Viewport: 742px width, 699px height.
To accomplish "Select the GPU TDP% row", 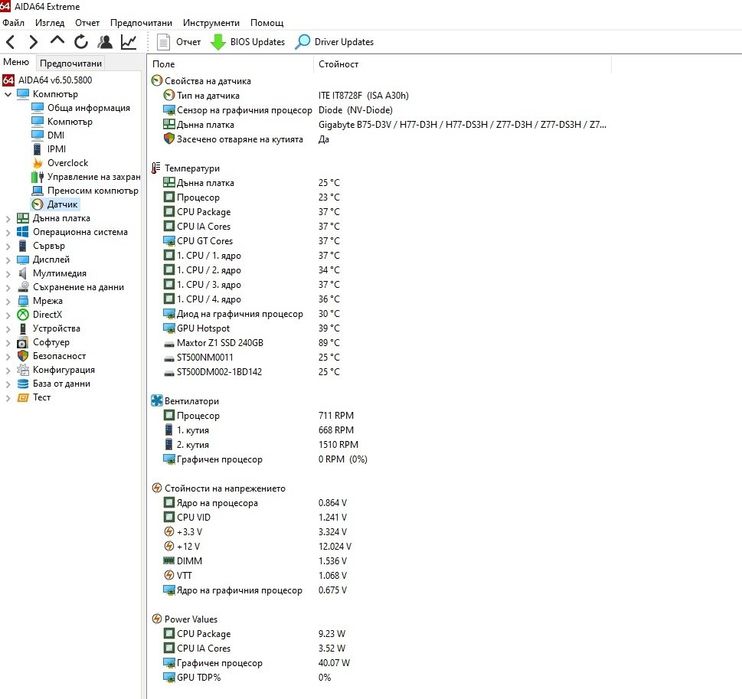I will coord(379,677).
